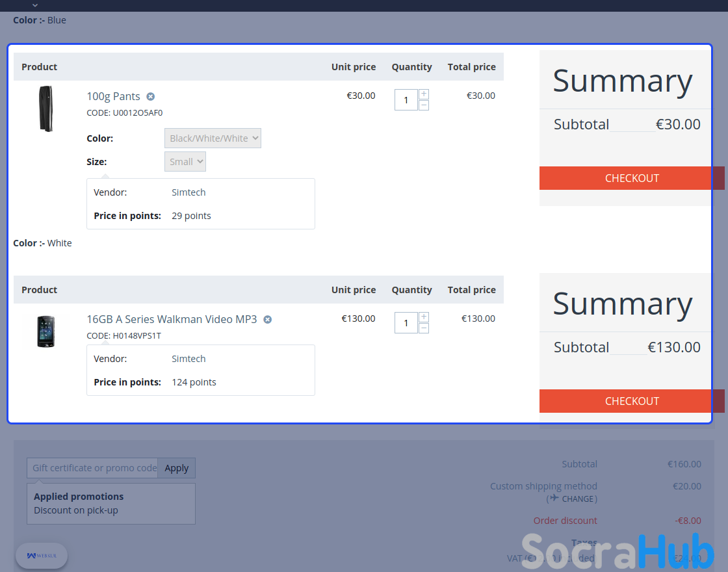Remove 16GB A Series Walkman from cart
This screenshot has height=572, width=728.
point(267,319)
